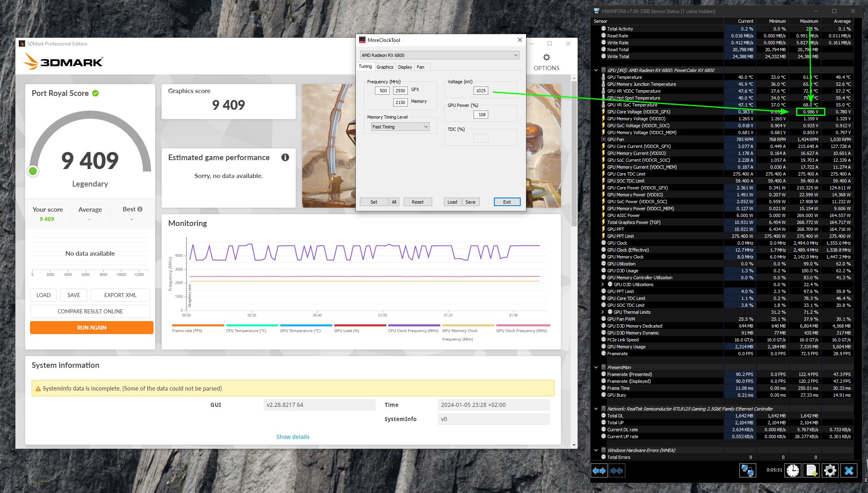Close sensors with the blue X icon
This screenshot has width=868, height=493.
(849, 471)
